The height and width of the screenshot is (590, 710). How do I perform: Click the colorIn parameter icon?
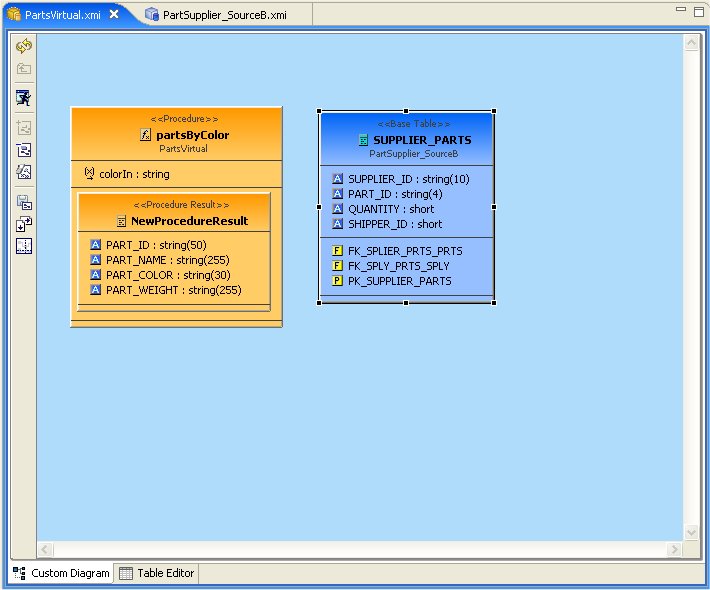tap(89, 173)
